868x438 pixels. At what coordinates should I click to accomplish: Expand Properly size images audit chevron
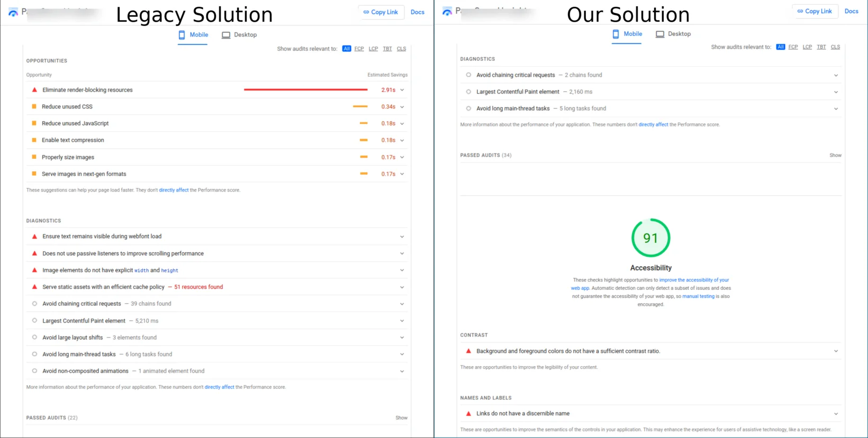[x=402, y=158]
